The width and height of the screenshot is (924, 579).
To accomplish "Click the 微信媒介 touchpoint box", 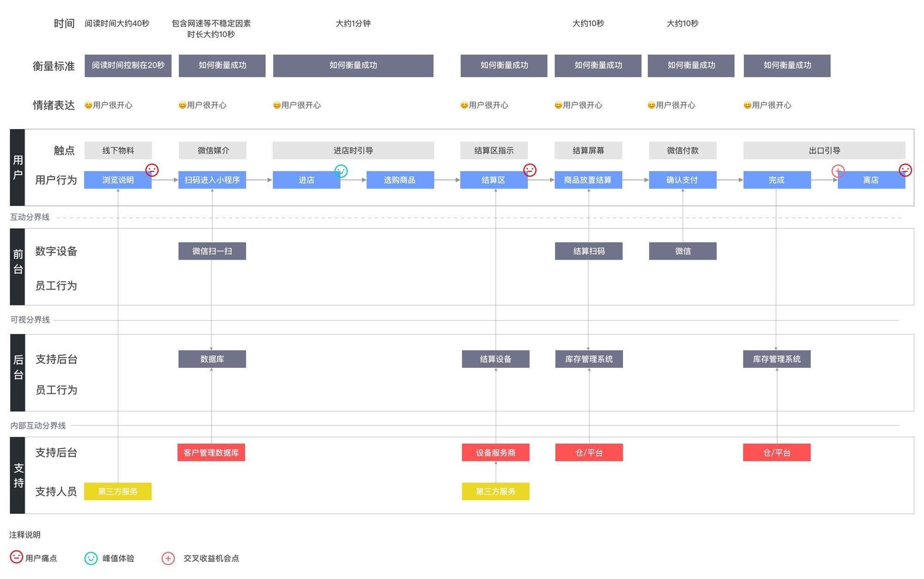I will coord(212,150).
